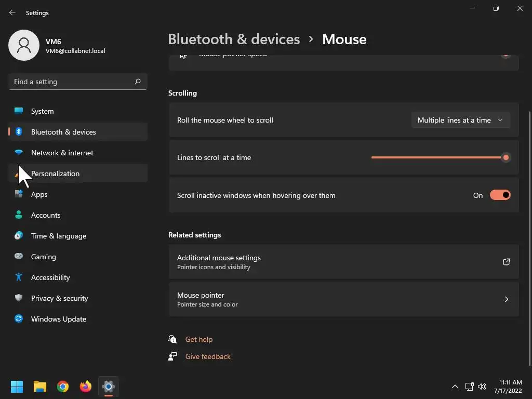Go to the Accounts settings page
Viewport: 532px width, 399px height.
[46, 215]
